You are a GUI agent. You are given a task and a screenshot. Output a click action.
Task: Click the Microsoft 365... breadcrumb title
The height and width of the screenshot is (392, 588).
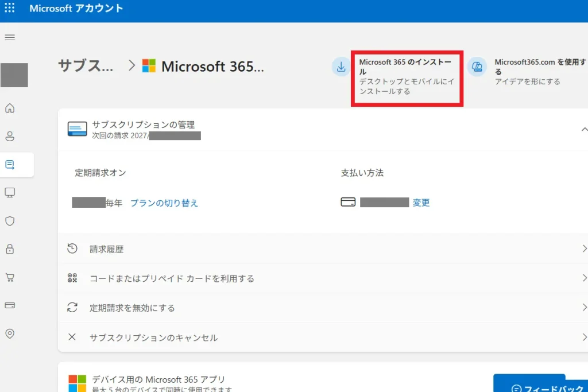point(212,67)
